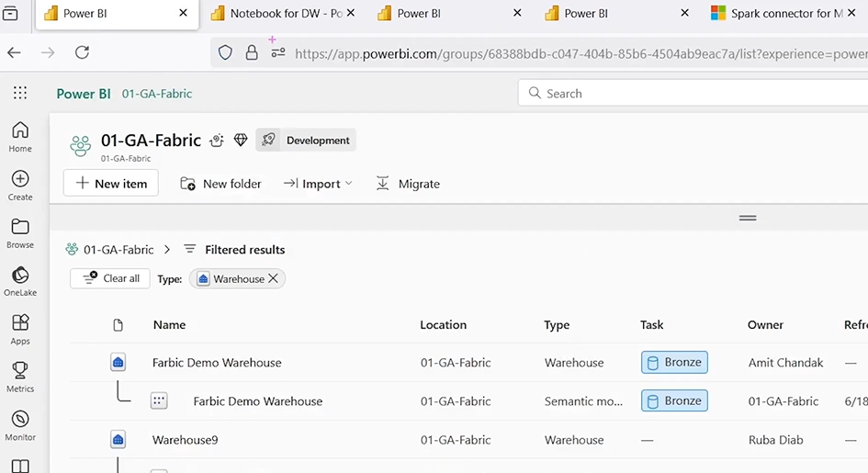Click the workspace settings icon beside 01-GA-Fabric title
The height and width of the screenshot is (473, 868).
[217, 141]
